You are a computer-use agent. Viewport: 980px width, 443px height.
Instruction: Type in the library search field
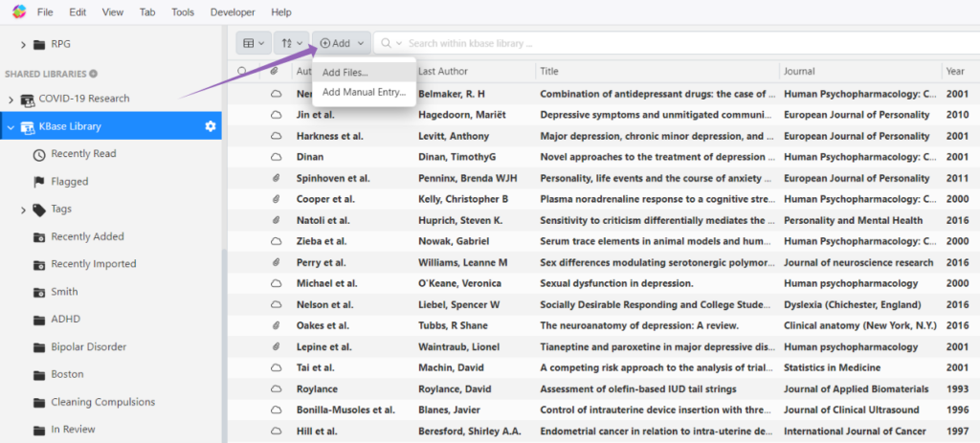(x=574, y=43)
